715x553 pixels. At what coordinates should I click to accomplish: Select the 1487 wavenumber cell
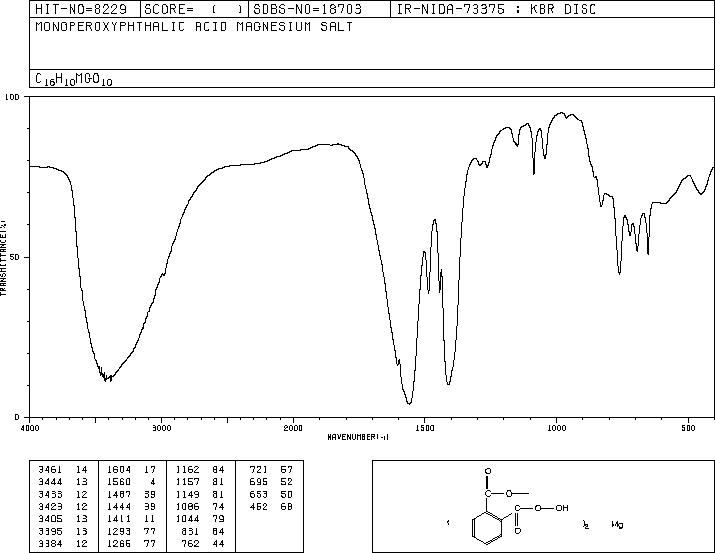point(119,494)
